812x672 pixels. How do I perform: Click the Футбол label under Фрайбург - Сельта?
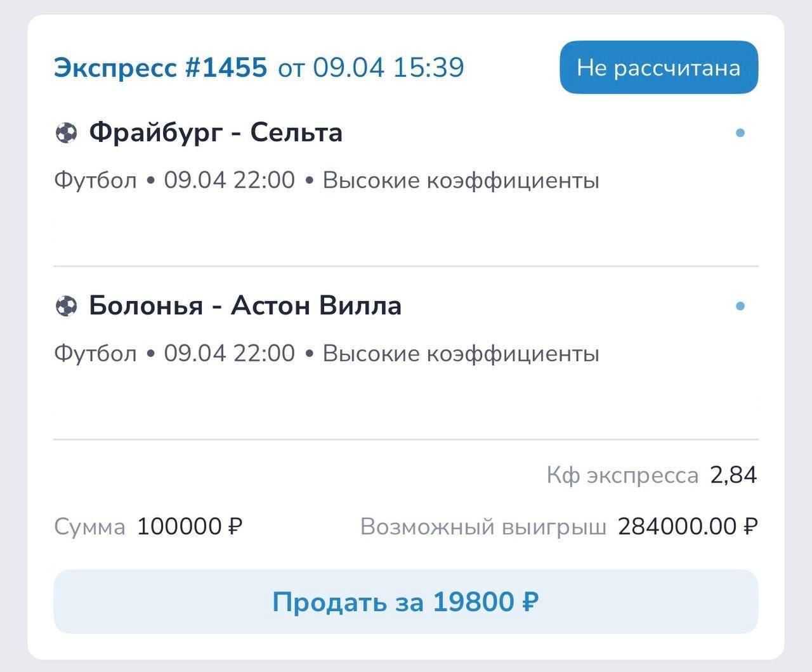[95, 181]
